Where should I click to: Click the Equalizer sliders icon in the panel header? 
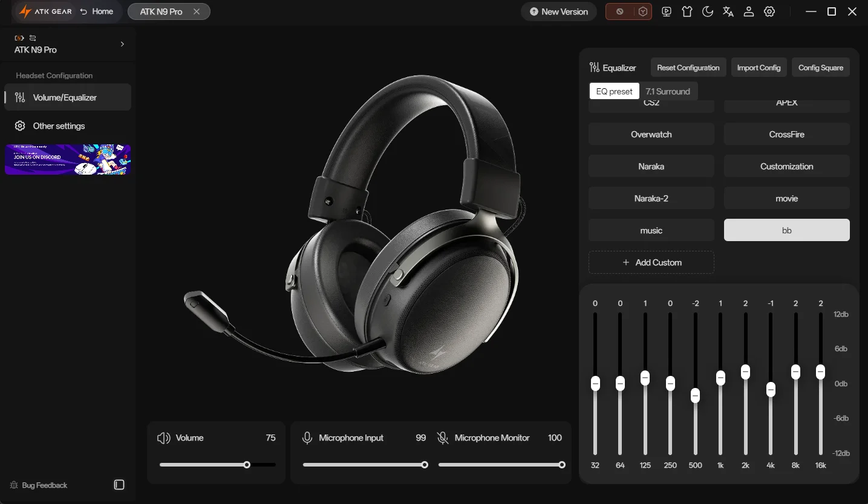[595, 68]
